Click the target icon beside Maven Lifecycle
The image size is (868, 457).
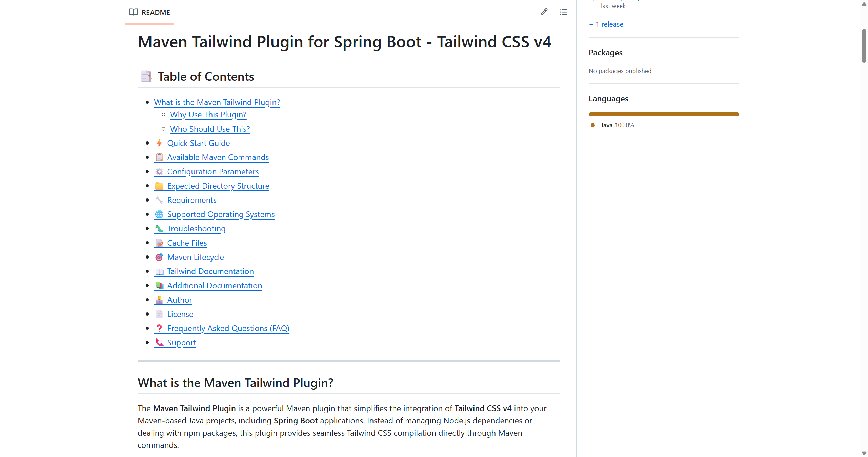159,257
